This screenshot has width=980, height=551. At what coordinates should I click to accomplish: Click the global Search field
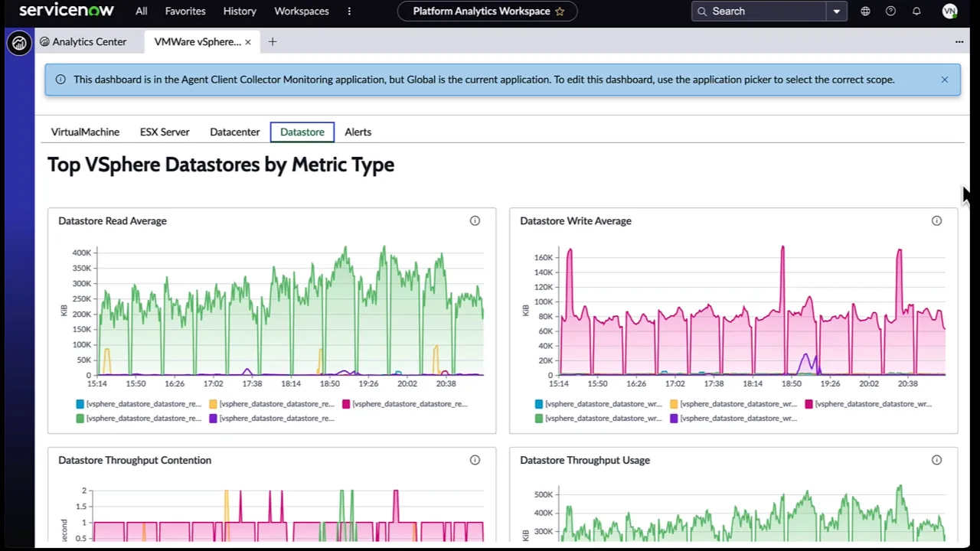[x=759, y=11]
